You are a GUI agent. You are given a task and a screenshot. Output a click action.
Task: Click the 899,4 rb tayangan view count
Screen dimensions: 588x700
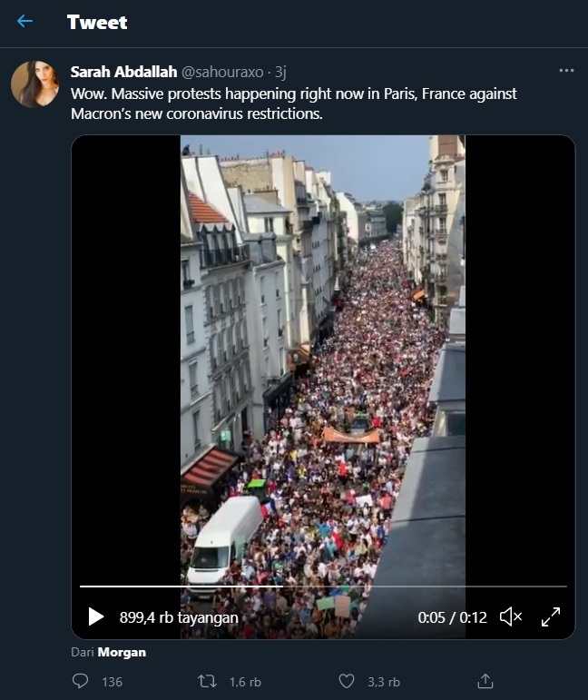(x=179, y=617)
